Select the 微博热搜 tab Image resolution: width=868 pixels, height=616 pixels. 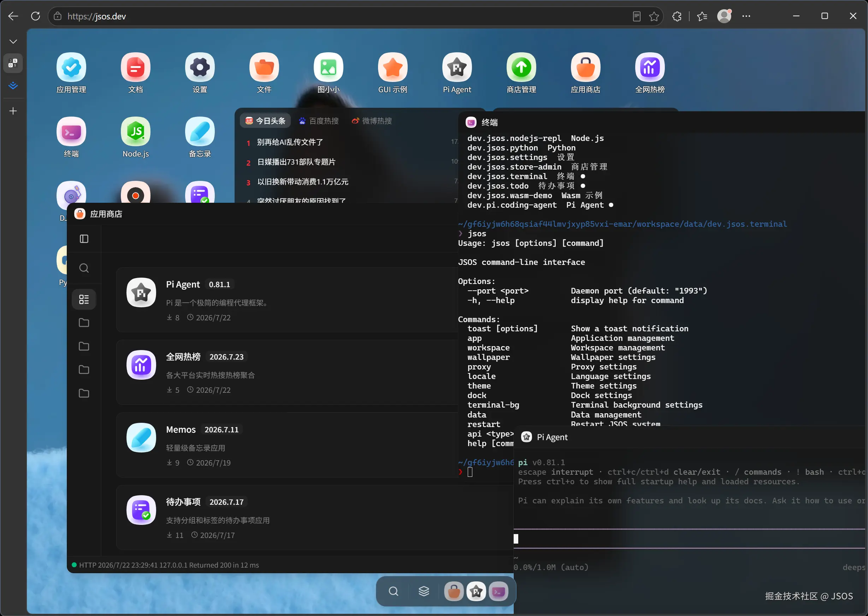click(x=372, y=120)
